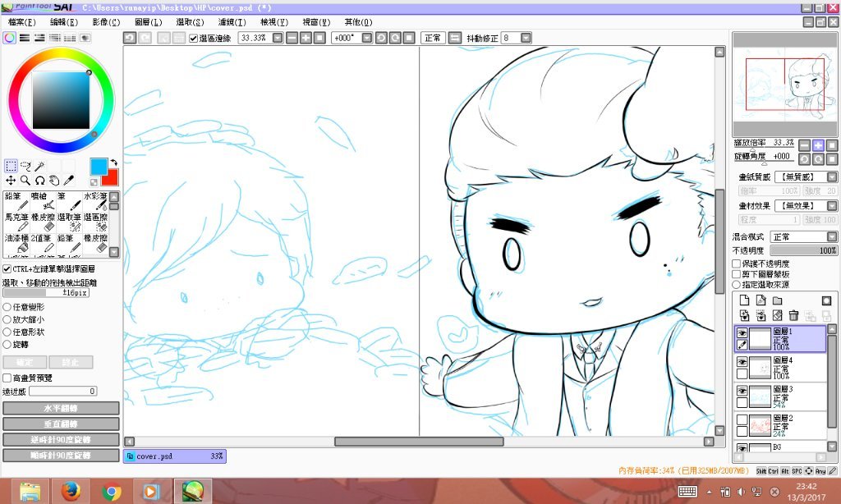Screen dimensions: 841x504
Task: Select the 任意變形 free transform radio
Action: point(7,307)
